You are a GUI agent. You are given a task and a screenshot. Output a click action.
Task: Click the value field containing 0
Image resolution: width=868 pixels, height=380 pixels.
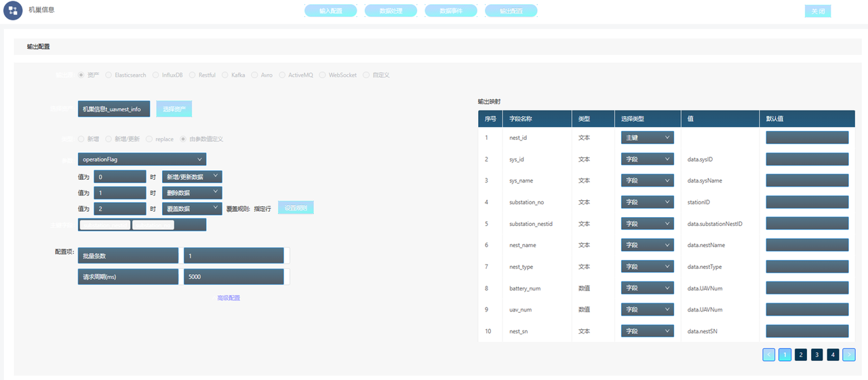(120, 176)
